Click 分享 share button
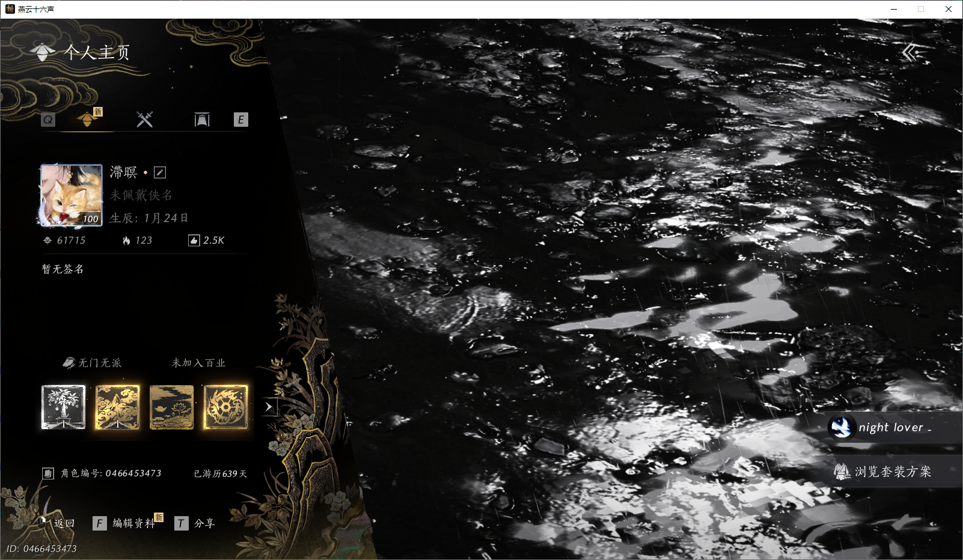 (204, 523)
